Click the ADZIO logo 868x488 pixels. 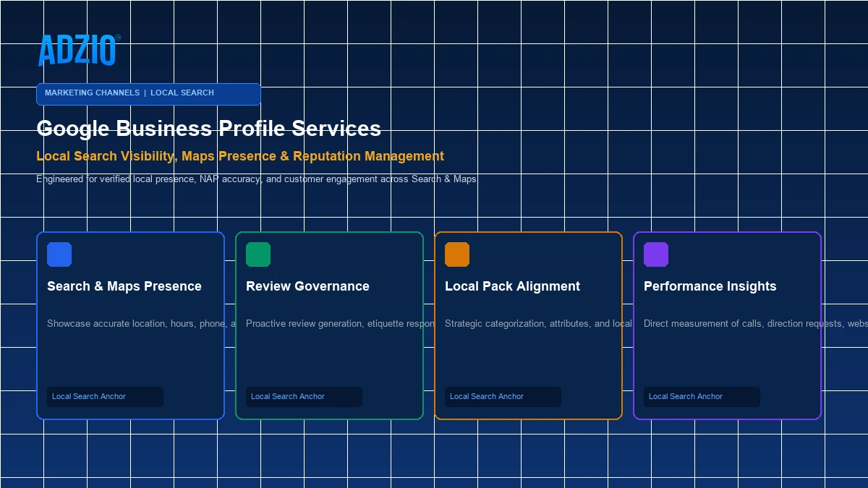pyautogui.click(x=78, y=51)
